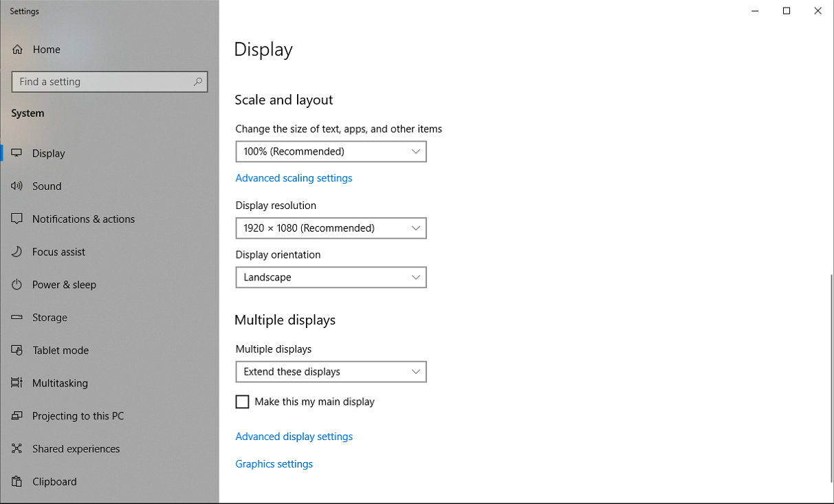The image size is (834, 504).
Task: Minimize the Settings window
Action: (x=755, y=11)
